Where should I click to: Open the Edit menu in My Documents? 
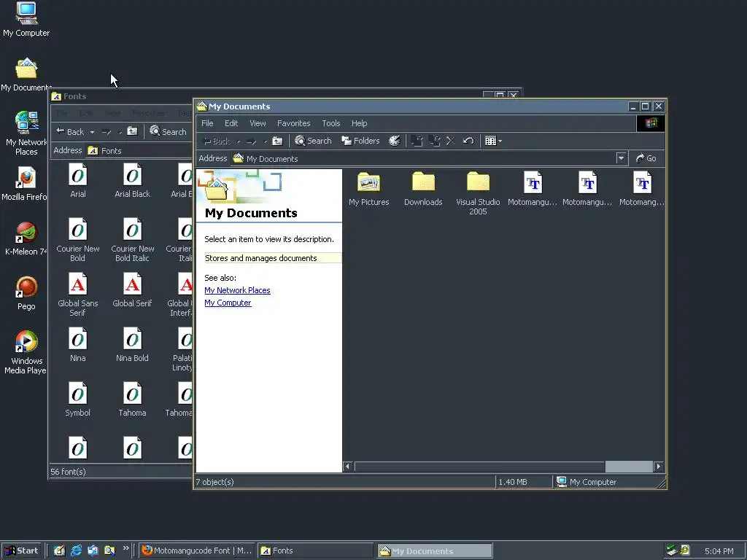tap(231, 123)
